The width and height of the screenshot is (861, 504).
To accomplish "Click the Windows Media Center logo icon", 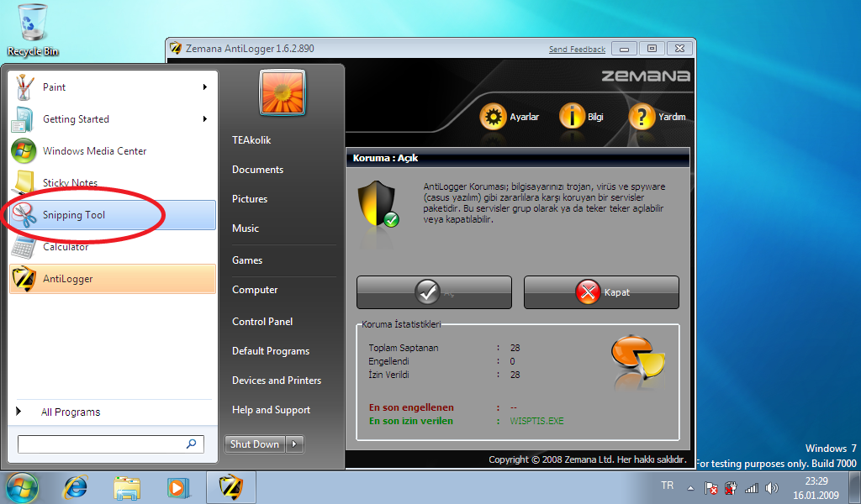I will (24, 151).
